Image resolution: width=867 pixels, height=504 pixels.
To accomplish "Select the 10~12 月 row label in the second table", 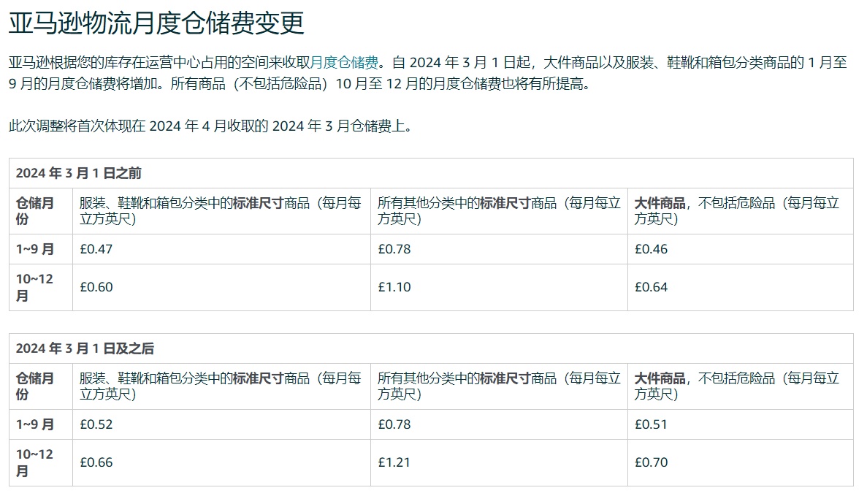I will (x=35, y=462).
